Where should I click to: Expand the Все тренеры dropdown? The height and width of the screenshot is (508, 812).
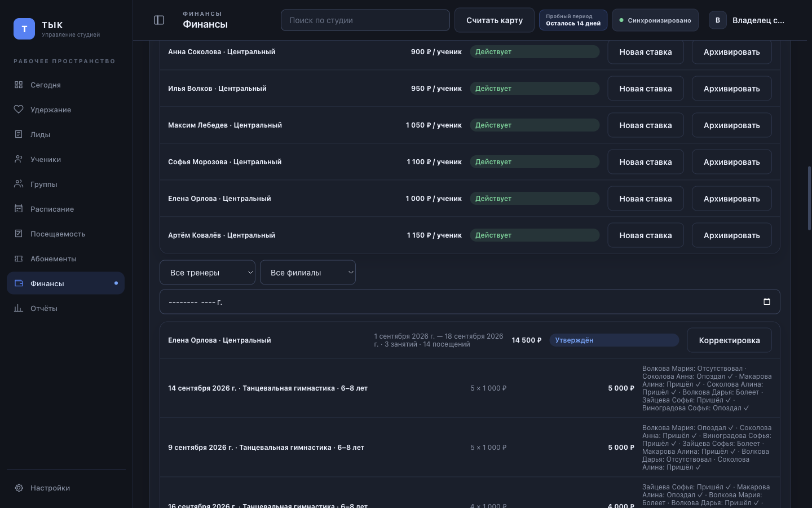pos(208,273)
